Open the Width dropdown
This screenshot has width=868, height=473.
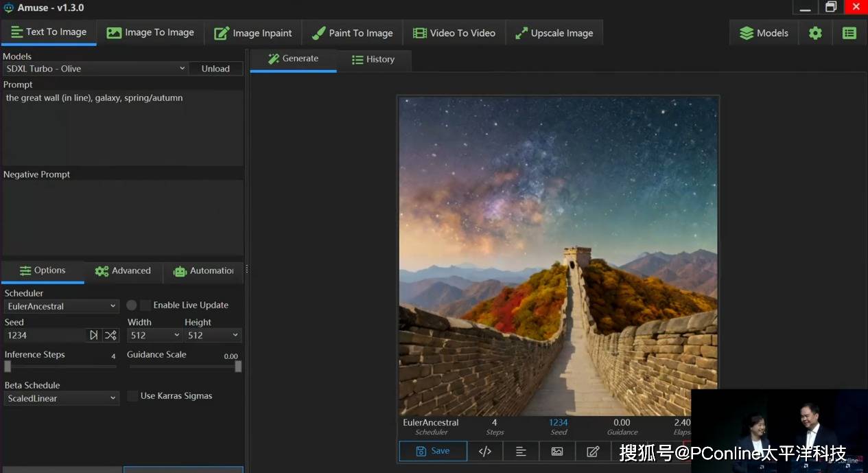[154, 335]
